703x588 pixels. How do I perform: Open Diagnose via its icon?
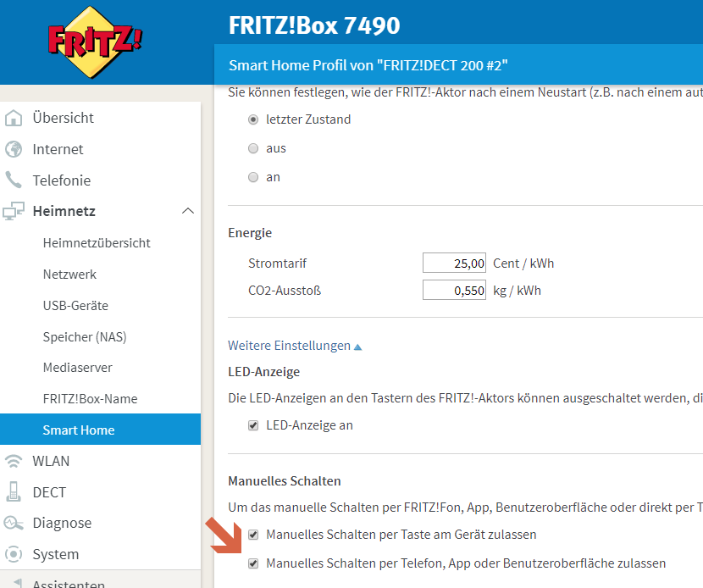pos(14,524)
